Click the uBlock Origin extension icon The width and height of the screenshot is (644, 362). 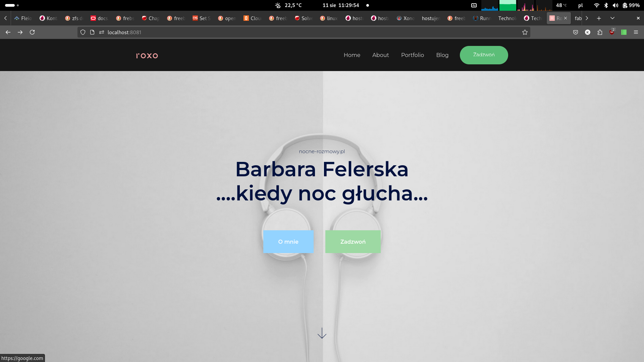[x=612, y=32]
